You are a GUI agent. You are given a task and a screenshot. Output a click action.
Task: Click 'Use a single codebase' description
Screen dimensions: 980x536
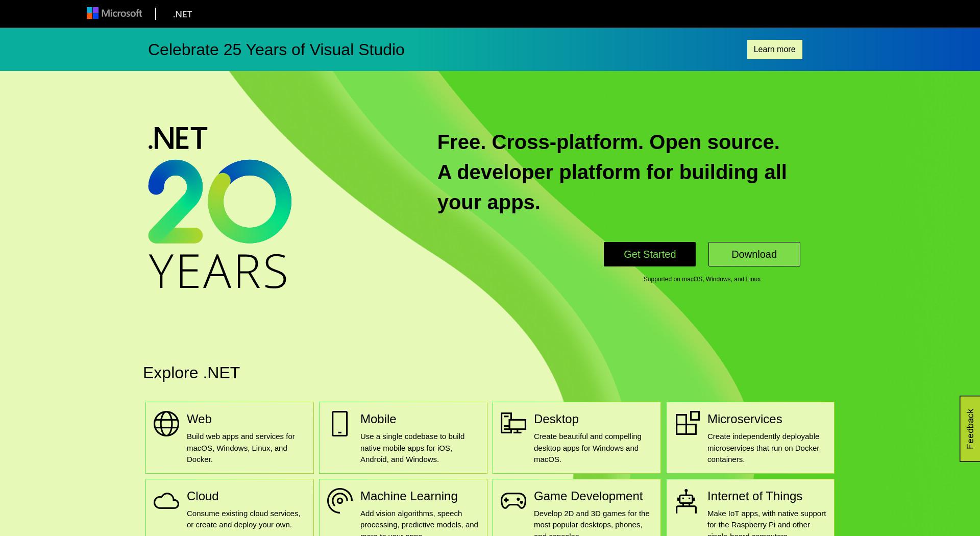coord(412,448)
